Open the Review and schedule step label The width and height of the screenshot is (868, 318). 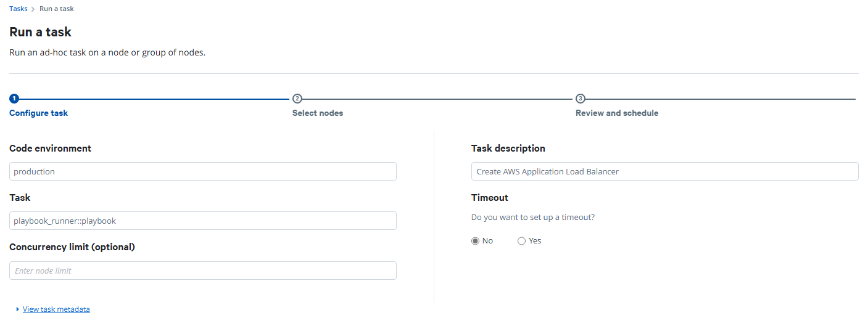pyautogui.click(x=616, y=113)
